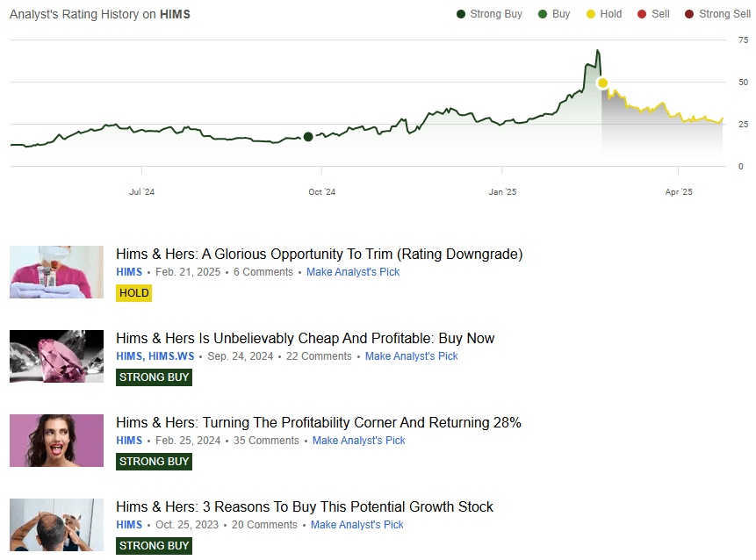Open the HIMS ticker link under the Feb. 21 article

pyautogui.click(x=129, y=272)
